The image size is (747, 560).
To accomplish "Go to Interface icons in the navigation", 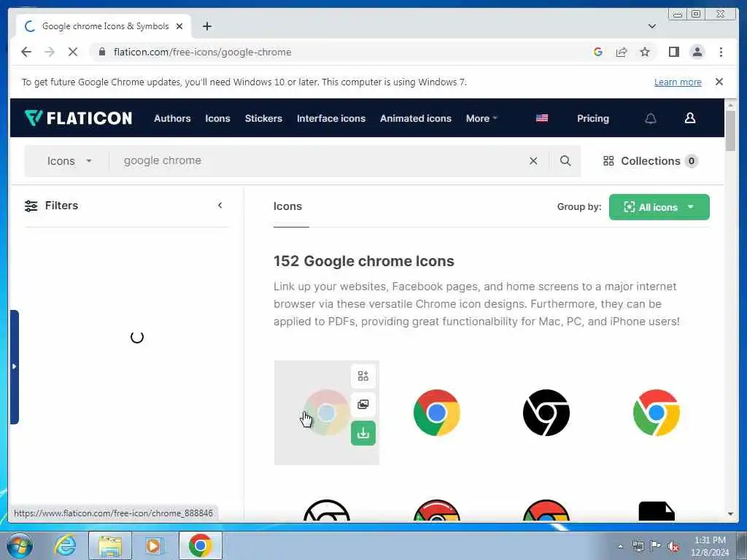I will click(330, 119).
